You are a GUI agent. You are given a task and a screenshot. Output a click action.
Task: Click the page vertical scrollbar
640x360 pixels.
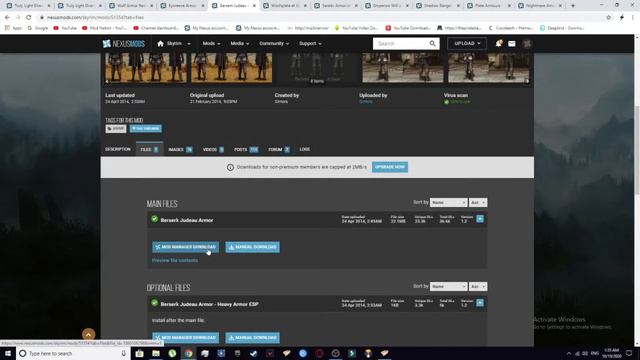(637, 151)
